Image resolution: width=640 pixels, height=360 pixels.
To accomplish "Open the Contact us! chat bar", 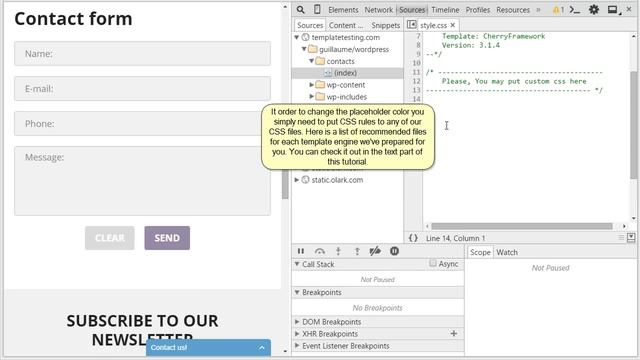I will (x=208, y=348).
